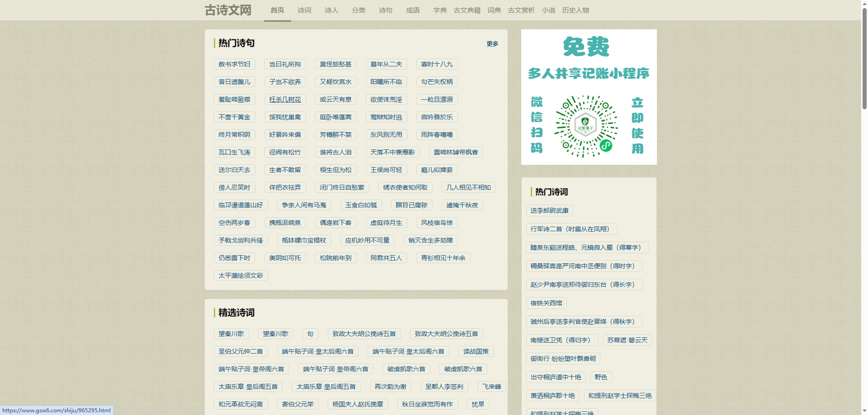Open the 分类 navigation menu item
Viewport: 868px width, 415px height.
click(359, 10)
